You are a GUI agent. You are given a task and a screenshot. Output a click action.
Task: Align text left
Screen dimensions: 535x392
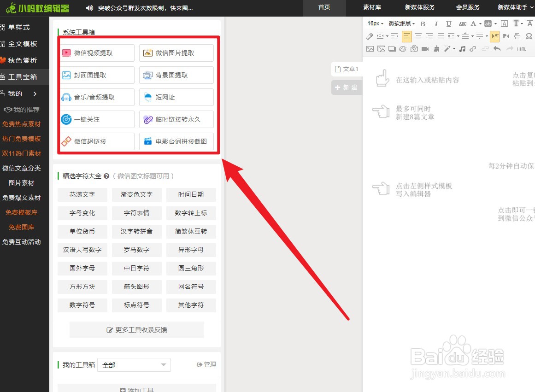406,36
